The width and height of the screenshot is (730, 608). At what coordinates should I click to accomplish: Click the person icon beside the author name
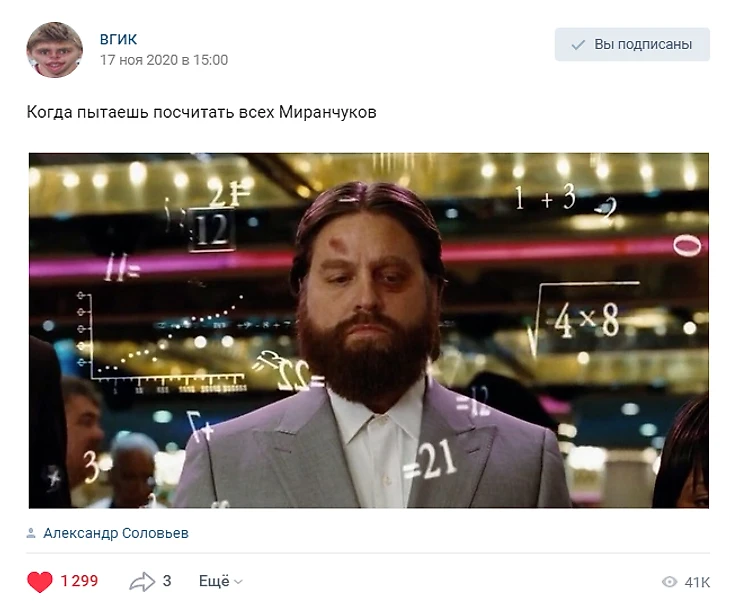(x=31, y=533)
